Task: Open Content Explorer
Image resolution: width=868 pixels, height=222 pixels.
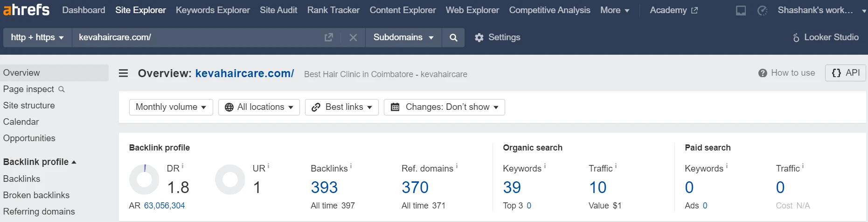Action: 403,10
